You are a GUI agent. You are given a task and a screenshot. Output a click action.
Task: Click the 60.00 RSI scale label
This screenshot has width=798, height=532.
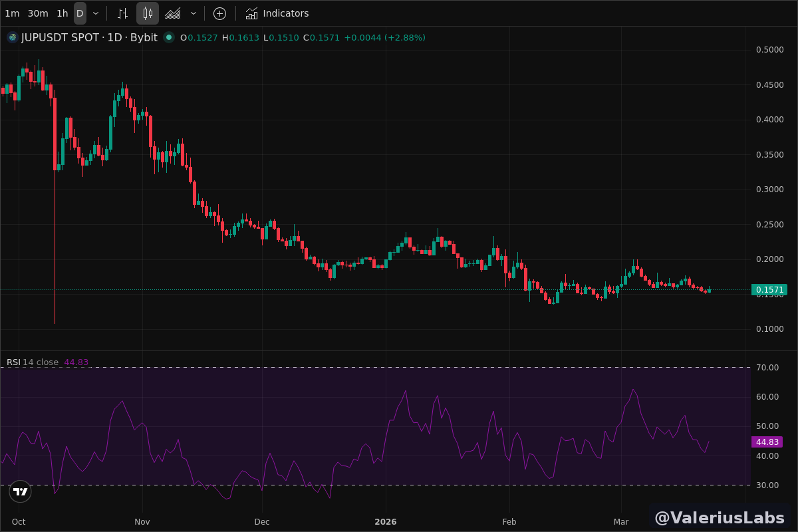[x=767, y=397]
